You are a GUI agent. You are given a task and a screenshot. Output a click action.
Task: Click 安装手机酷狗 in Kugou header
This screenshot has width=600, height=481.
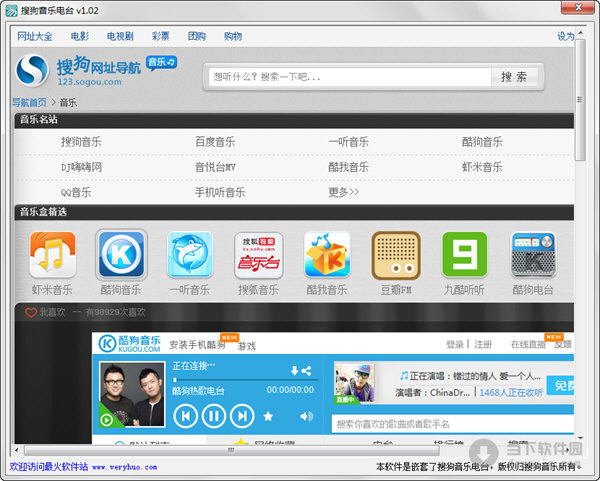pyautogui.click(x=197, y=345)
